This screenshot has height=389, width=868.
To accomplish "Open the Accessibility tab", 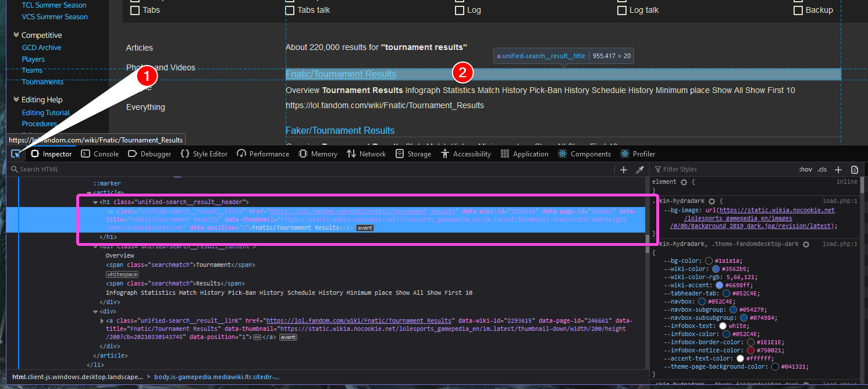I will [x=466, y=154].
